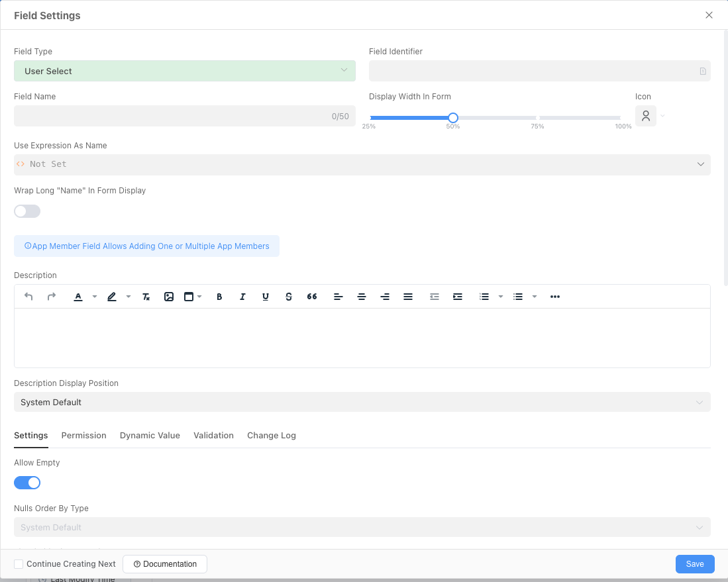
Task: Turn off Allow Empty switch
Action: pyautogui.click(x=27, y=483)
